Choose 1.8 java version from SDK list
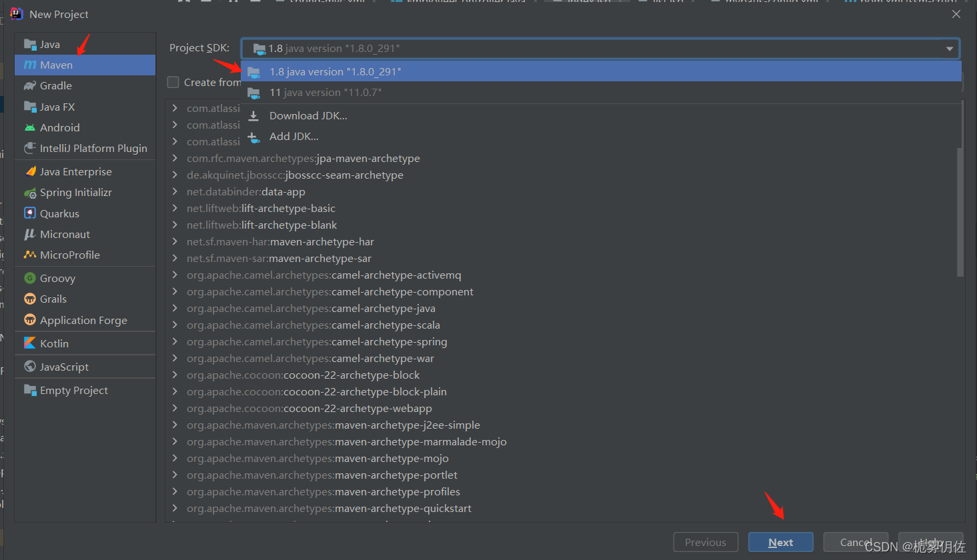The height and width of the screenshot is (560, 977). (601, 71)
